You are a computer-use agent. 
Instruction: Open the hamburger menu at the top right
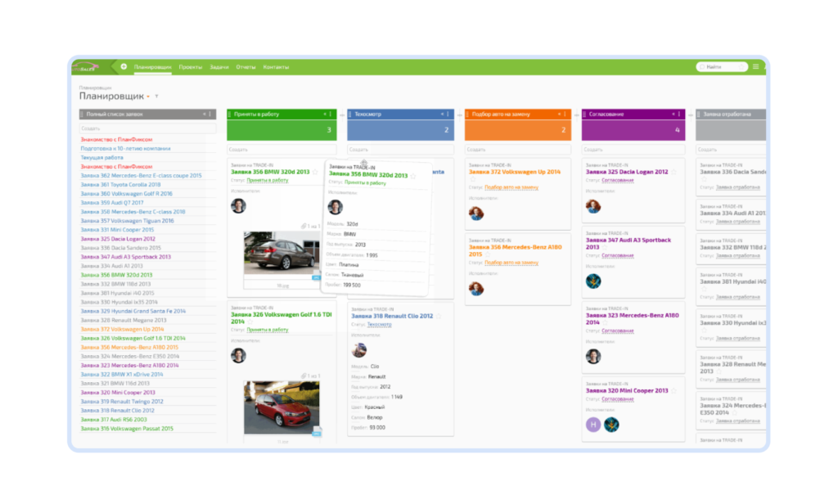(x=756, y=67)
